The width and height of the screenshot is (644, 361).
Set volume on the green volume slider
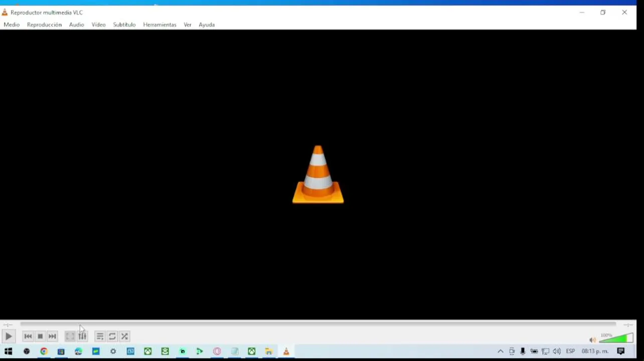tap(616, 338)
